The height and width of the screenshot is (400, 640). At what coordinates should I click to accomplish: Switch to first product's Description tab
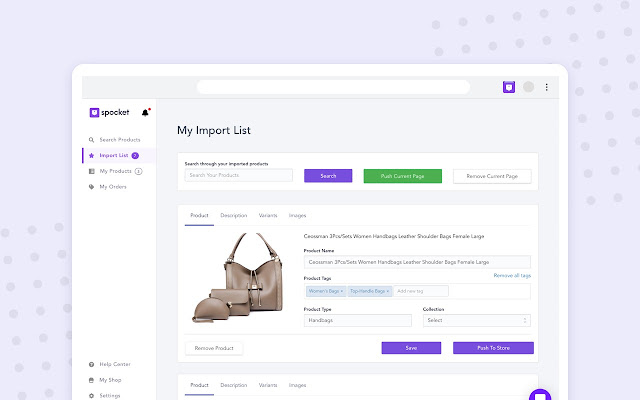click(x=233, y=216)
